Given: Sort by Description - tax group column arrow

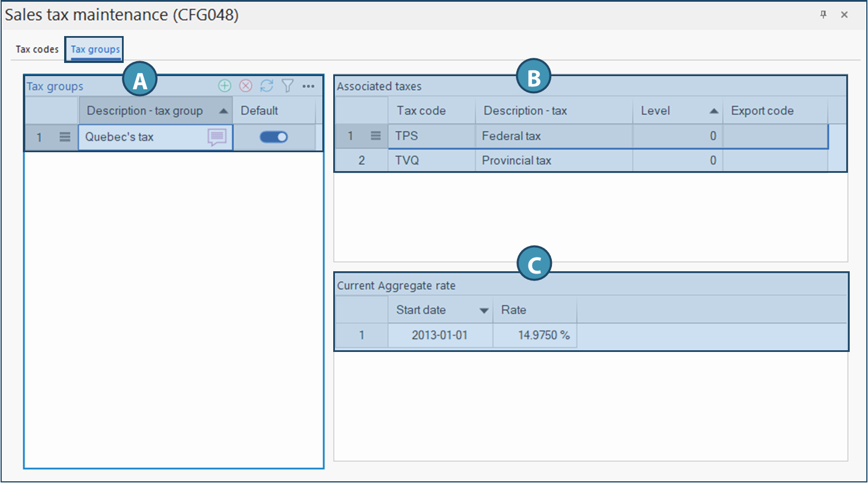Looking at the screenshot, I should [x=223, y=111].
